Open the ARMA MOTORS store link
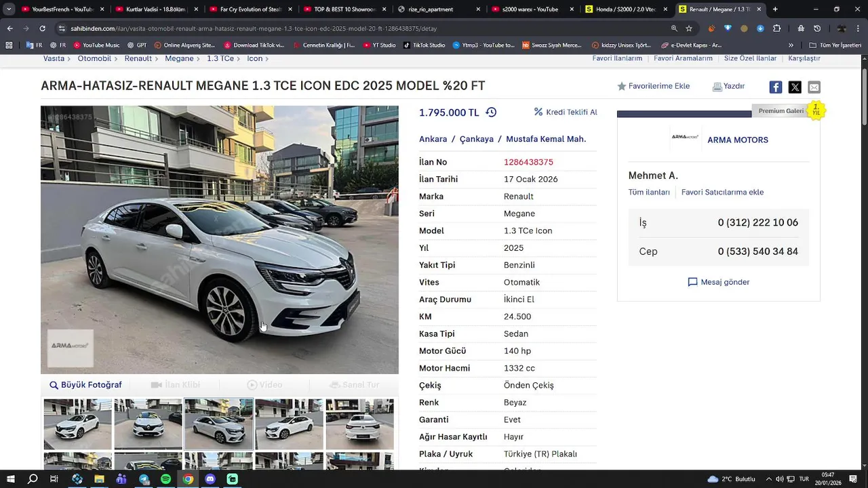 pyautogui.click(x=738, y=140)
